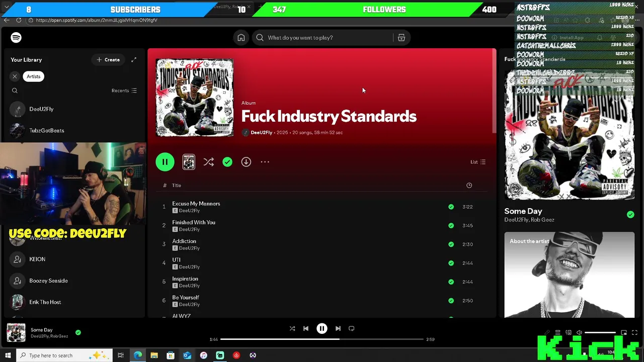Image resolution: width=644 pixels, height=362 pixels.
Task: Enable shuffle for this album
Action: tap(209, 162)
